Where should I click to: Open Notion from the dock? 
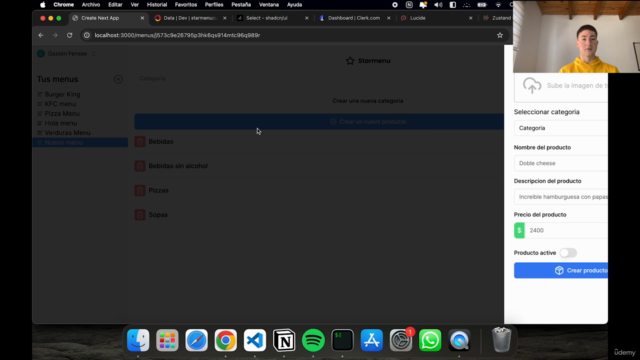(284, 340)
